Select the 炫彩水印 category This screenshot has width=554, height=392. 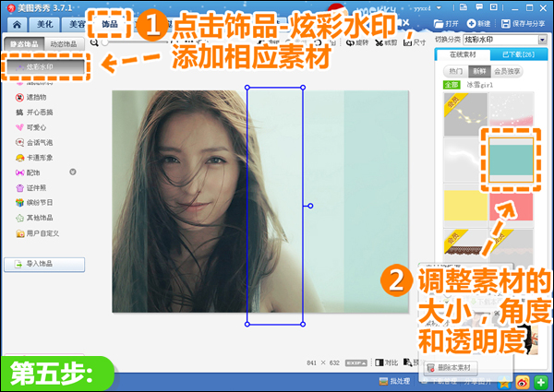tap(45, 66)
